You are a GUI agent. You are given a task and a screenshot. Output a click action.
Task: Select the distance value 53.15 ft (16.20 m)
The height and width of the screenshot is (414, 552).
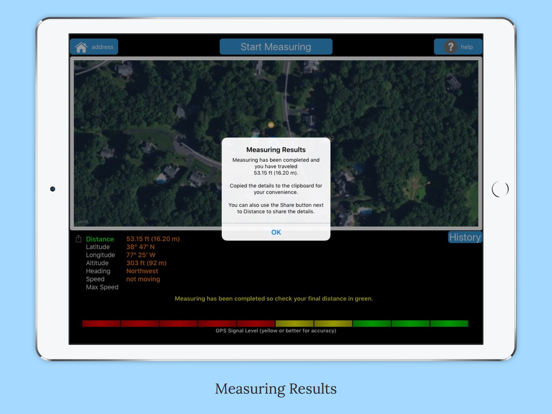tap(153, 239)
